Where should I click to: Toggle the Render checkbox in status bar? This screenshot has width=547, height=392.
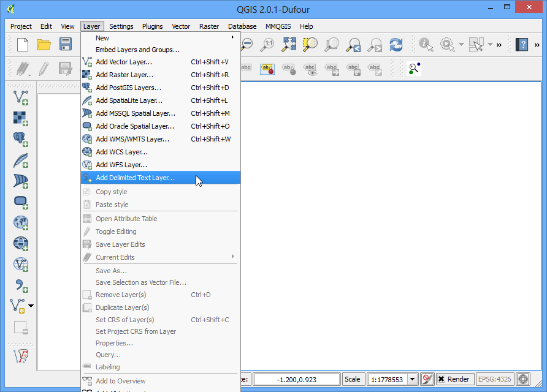click(442, 379)
